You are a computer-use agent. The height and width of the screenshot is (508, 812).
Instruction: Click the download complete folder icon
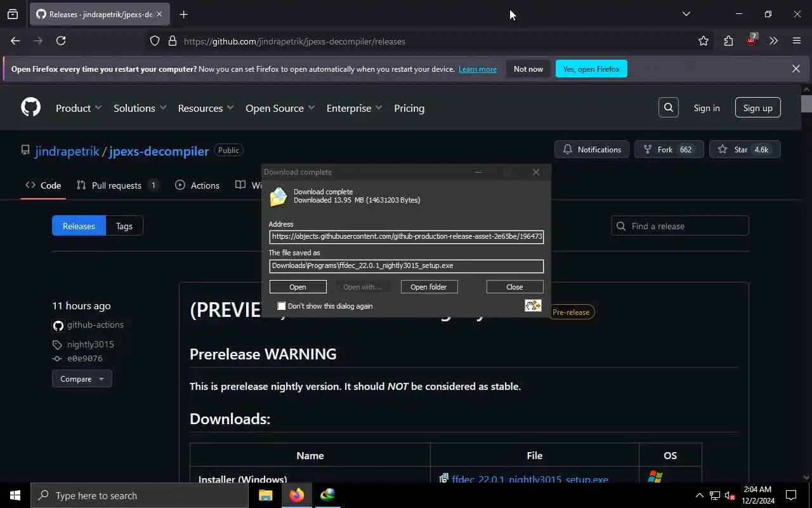(x=278, y=197)
